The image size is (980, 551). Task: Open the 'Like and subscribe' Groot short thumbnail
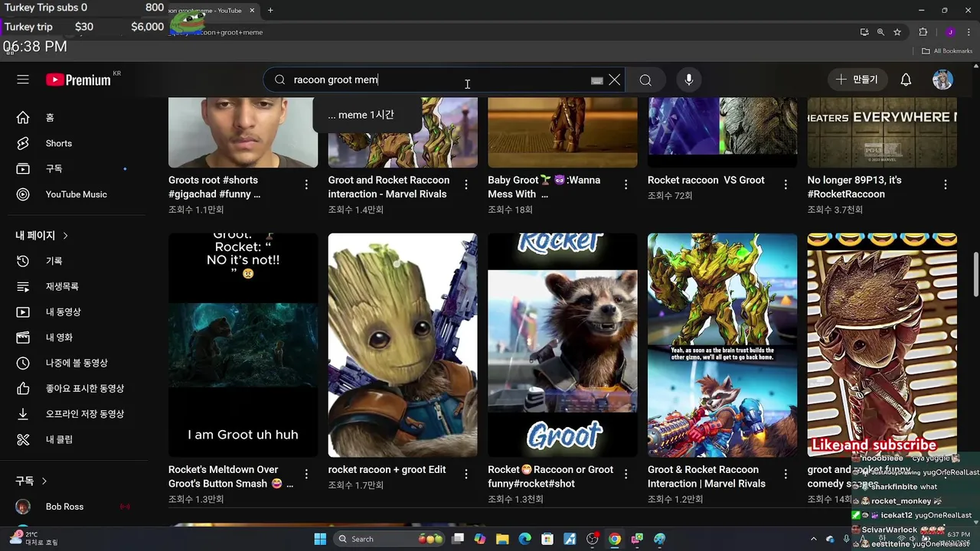882,345
